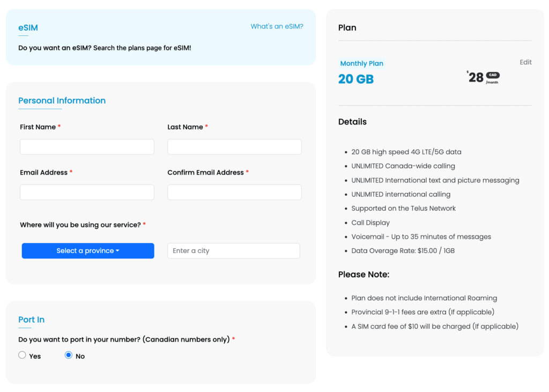Click the CAD currency badge

pos(493,75)
